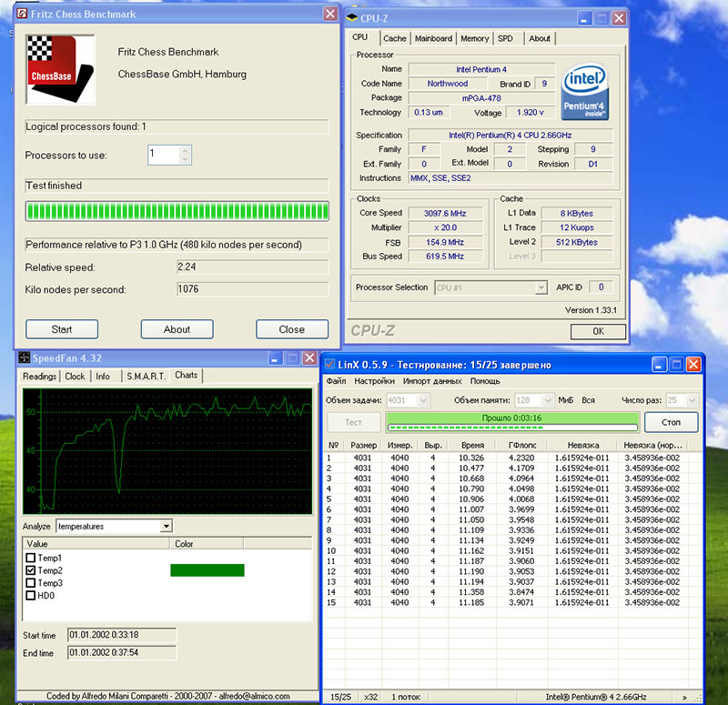Switch to the SPD tab in CPU-Z
This screenshot has width=728, height=705.
(506, 38)
